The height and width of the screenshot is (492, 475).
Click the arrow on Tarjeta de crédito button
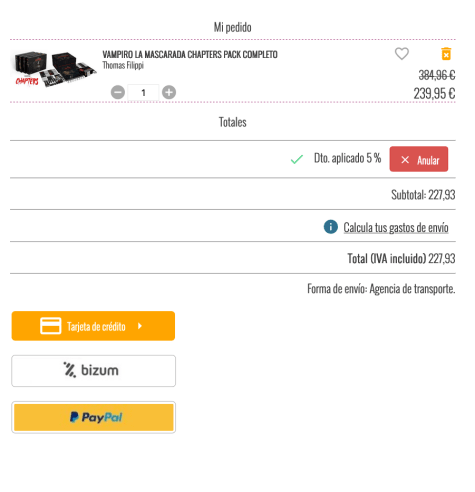[140, 326]
